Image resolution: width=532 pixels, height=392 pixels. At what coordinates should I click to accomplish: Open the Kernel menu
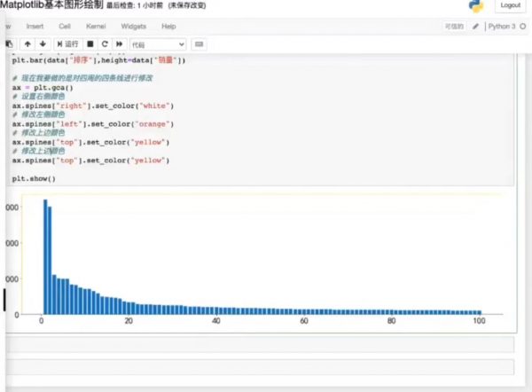[95, 27]
